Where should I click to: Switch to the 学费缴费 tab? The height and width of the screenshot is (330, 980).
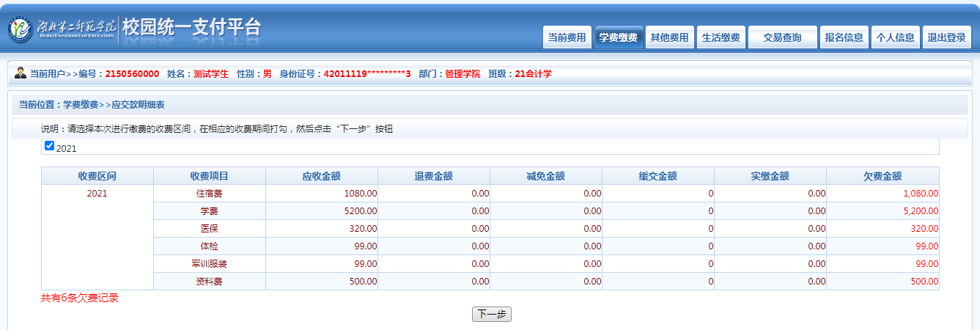(x=618, y=37)
